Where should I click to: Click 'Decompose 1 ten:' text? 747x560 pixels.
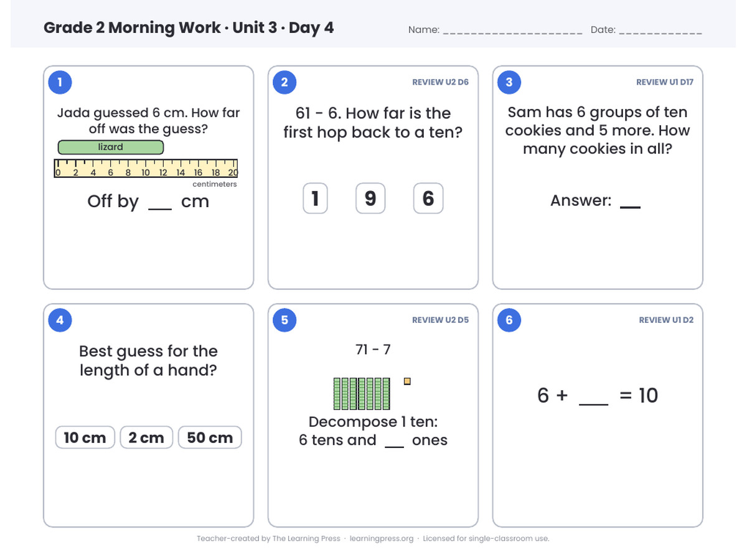pos(373,422)
